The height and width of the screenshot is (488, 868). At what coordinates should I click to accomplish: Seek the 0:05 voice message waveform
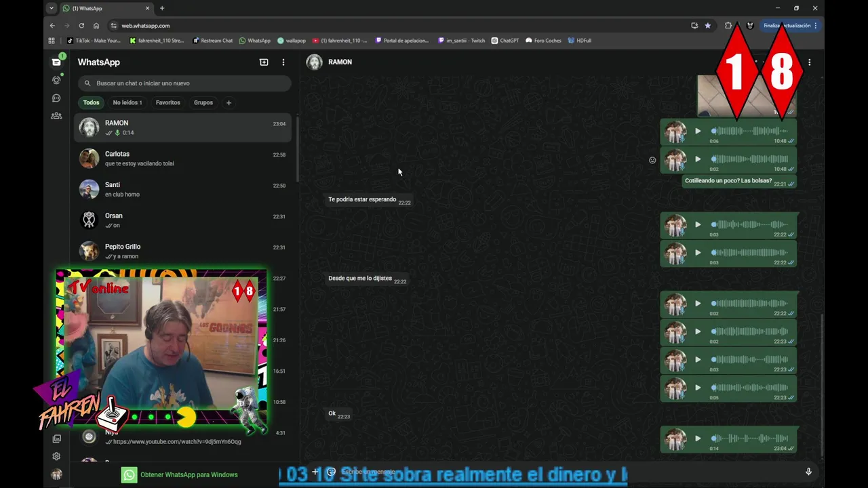[750, 388]
